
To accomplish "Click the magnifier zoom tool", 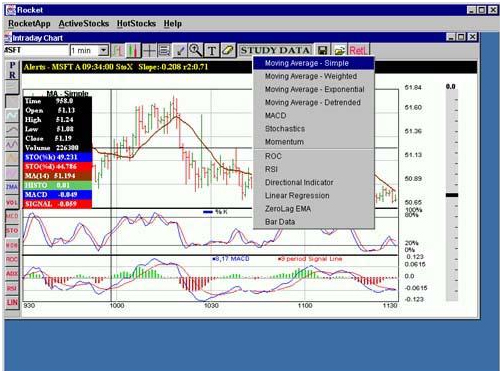I will (x=196, y=51).
